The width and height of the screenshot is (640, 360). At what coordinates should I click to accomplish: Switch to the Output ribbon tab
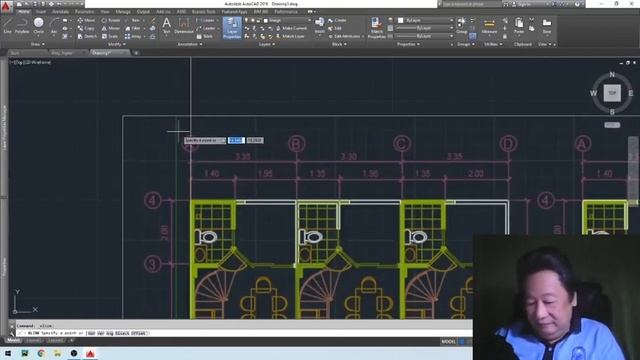[x=143, y=12]
